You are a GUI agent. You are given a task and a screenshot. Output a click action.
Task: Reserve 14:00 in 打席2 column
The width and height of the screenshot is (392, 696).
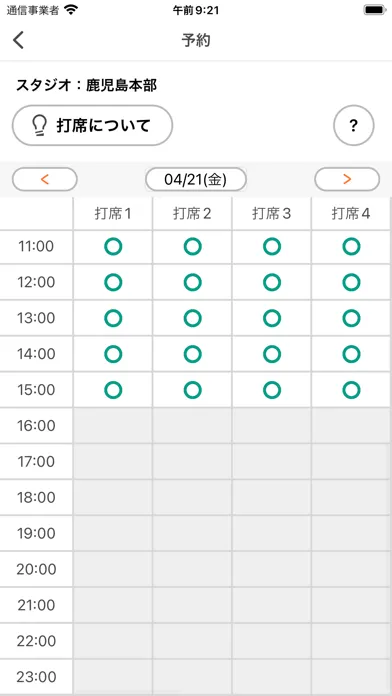[193, 354]
